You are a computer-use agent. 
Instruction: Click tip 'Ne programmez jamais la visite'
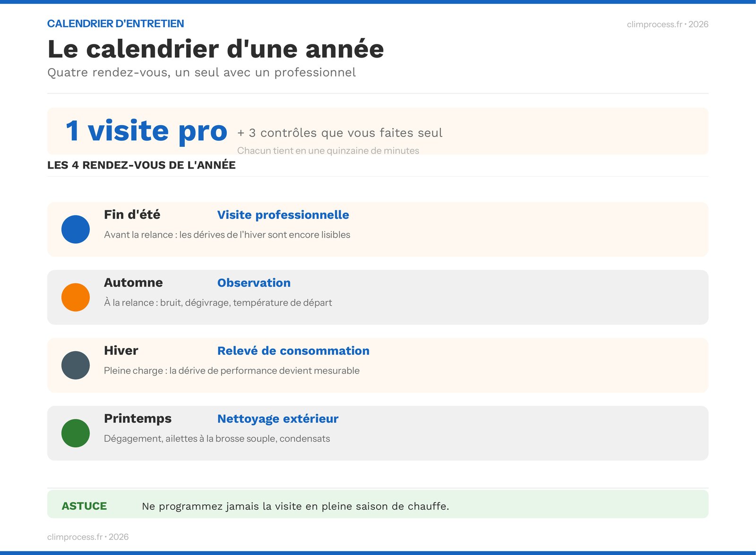click(x=295, y=506)
